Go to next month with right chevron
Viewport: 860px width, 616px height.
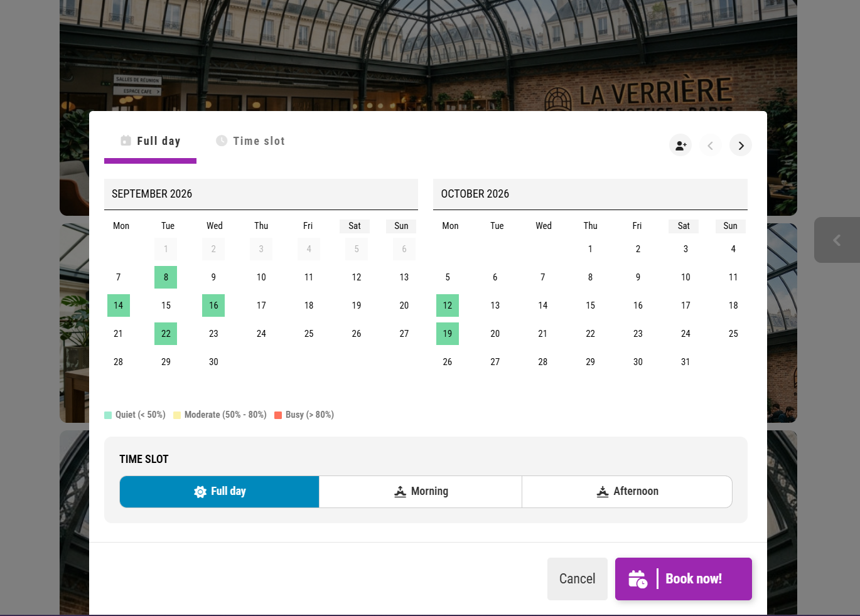point(741,146)
